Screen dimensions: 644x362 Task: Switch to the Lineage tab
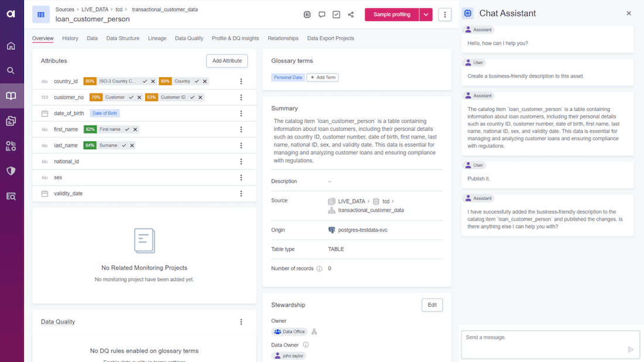(157, 39)
